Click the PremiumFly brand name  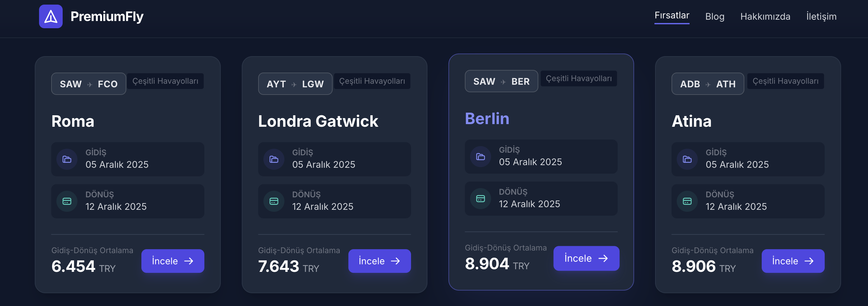[107, 16]
